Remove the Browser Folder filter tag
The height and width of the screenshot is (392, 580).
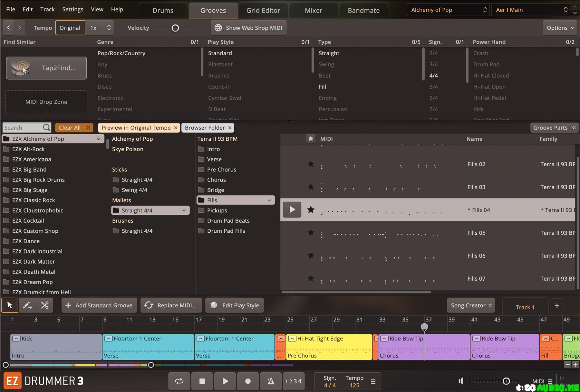pyautogui.click(x=230, y=128)
